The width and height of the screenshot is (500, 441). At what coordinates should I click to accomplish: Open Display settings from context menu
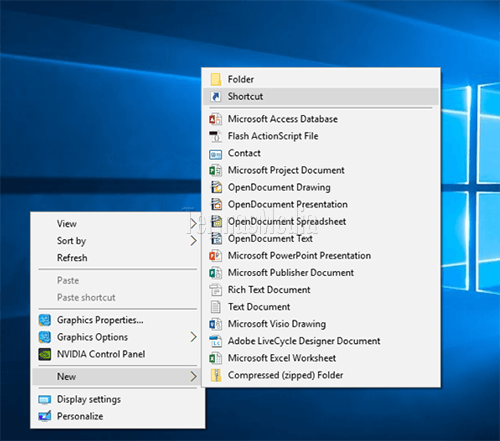pos(118,399)
